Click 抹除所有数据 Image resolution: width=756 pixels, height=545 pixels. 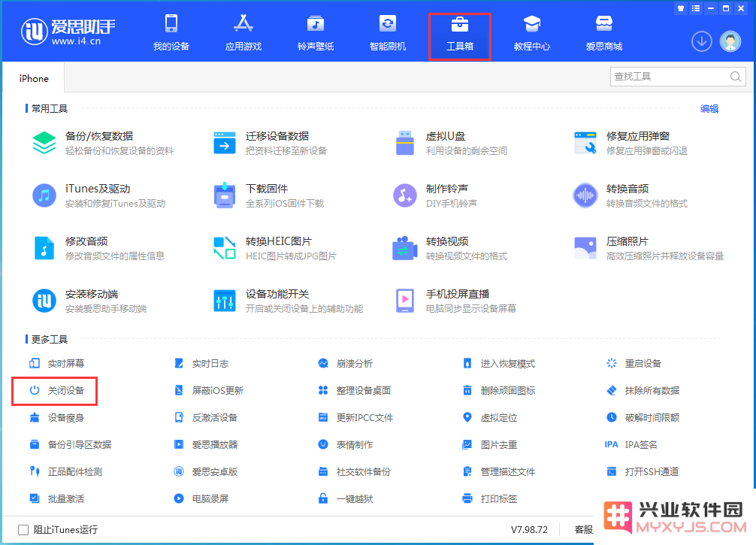coord(643,390)
